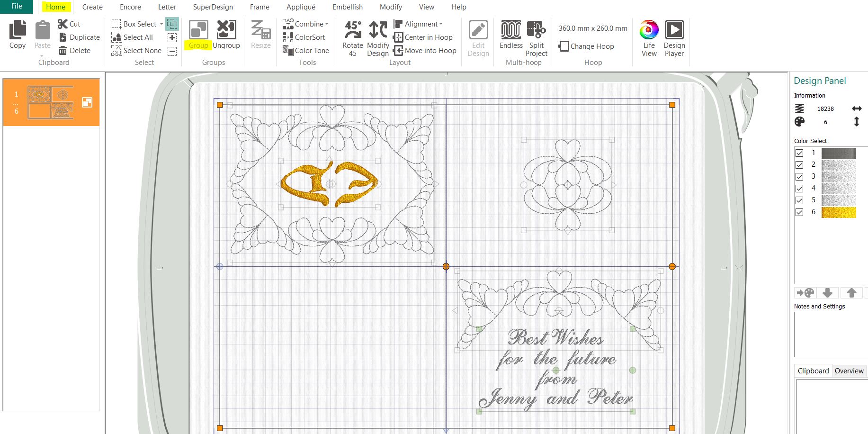The width and height of the screenshot is (868, 434).
Task: Expand the Paste dropdown arrow
Action: pyautogui.click(x=42, y=55)
